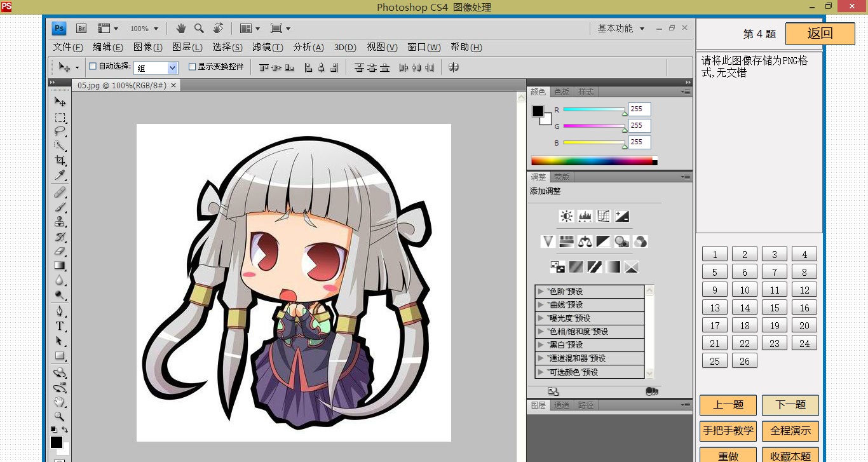Screen dimensions: 868x462
Task: Select the Zoom tool in the toolbox
Action: coord(60,416)
